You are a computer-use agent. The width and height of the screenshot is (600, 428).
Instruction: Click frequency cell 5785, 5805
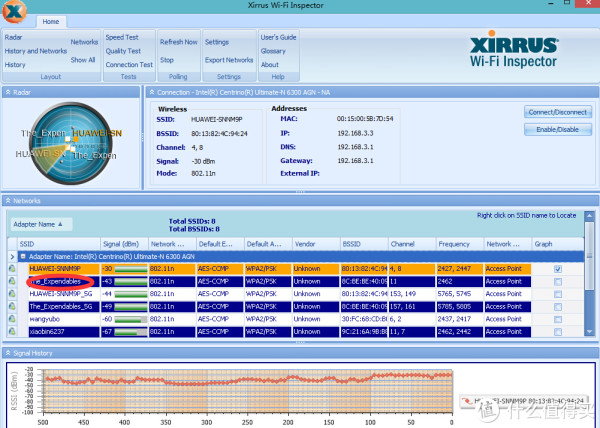point(460,306)
